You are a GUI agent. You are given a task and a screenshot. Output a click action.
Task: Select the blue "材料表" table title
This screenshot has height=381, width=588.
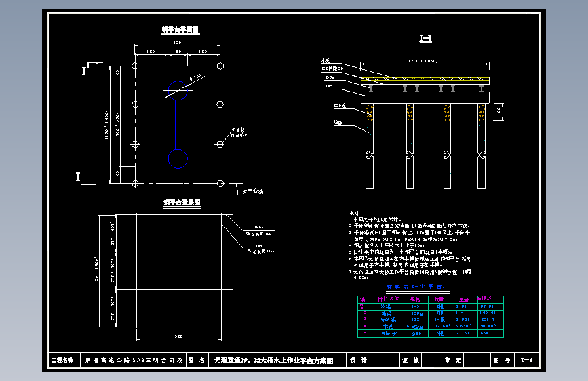coord(416,287)
